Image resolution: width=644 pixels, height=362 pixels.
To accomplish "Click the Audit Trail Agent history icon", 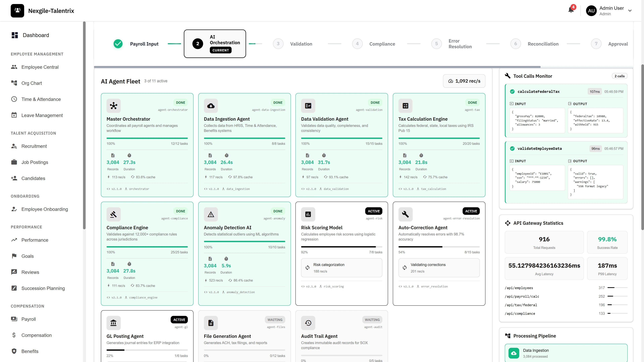I will [x=308, y=323].
